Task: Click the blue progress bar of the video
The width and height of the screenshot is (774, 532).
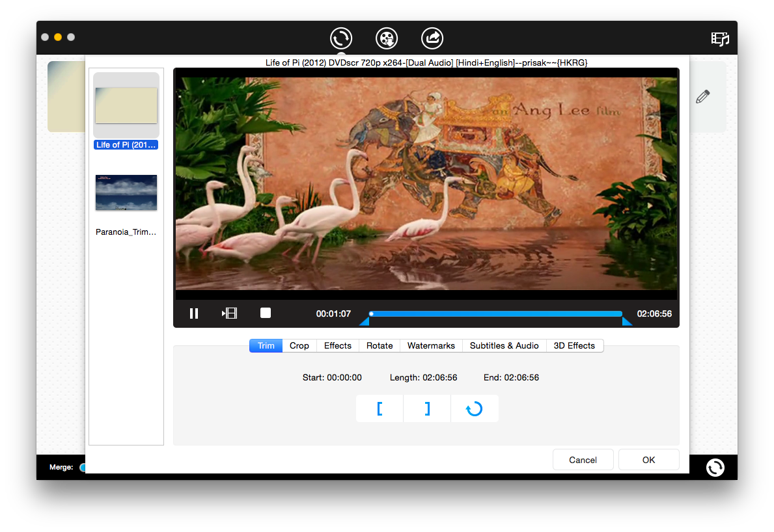Action: point(495,313)
